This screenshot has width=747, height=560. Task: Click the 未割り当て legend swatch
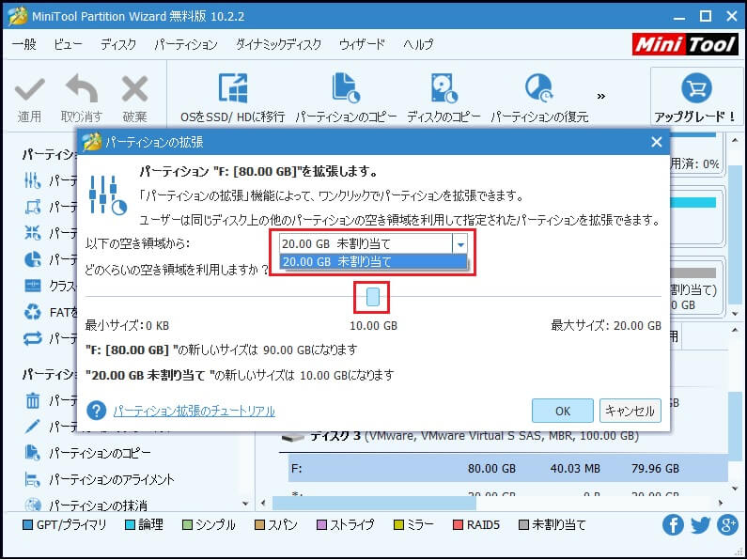pyautogui.click(x=523, y=524)
